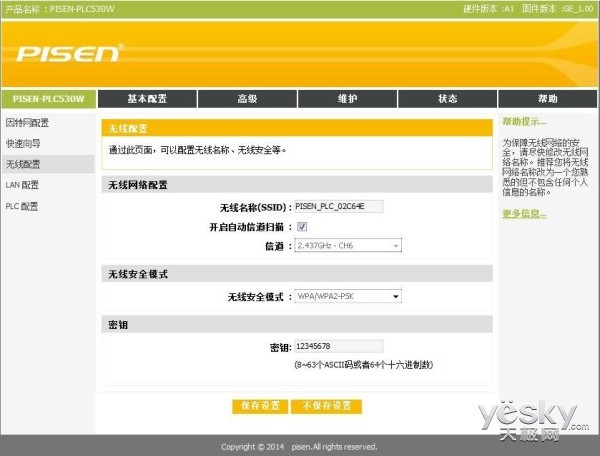Click the PISEN logo in the banner
This screenshot has width=600, height=456.
click(x=70, y=54)
